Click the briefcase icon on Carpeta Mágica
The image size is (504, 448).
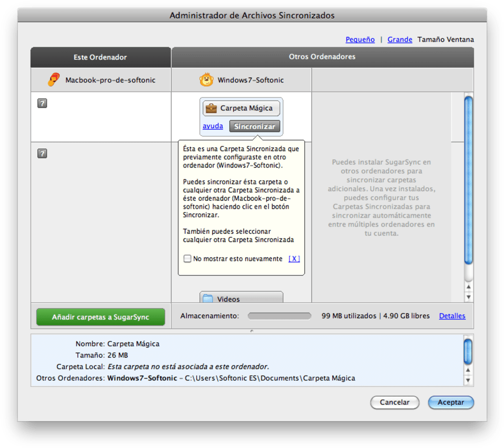pos(211,108)
